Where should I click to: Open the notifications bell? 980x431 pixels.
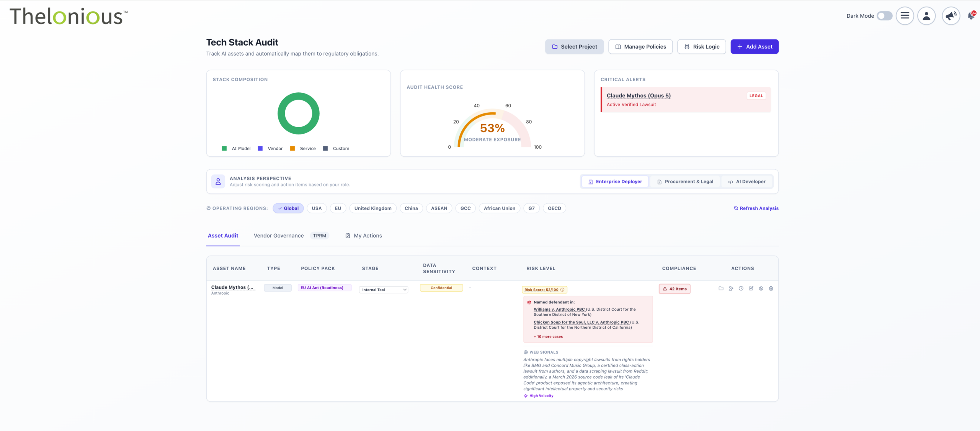971,16
